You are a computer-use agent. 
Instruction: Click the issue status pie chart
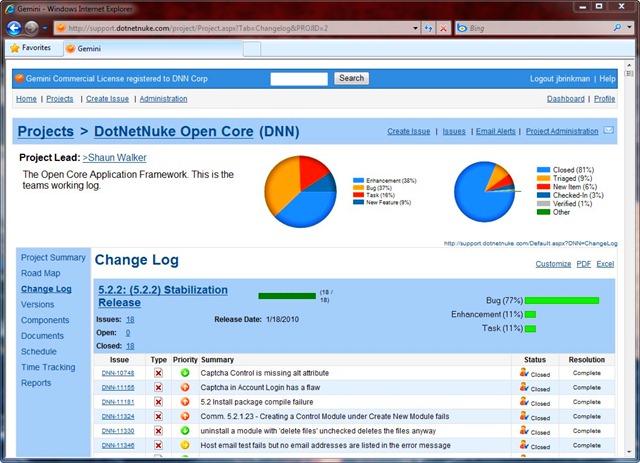(485, 191)
